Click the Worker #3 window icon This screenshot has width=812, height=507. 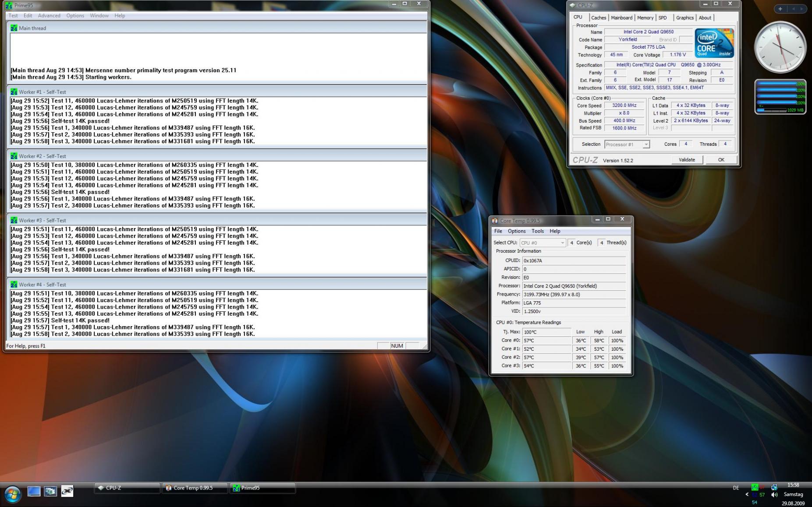14,220
